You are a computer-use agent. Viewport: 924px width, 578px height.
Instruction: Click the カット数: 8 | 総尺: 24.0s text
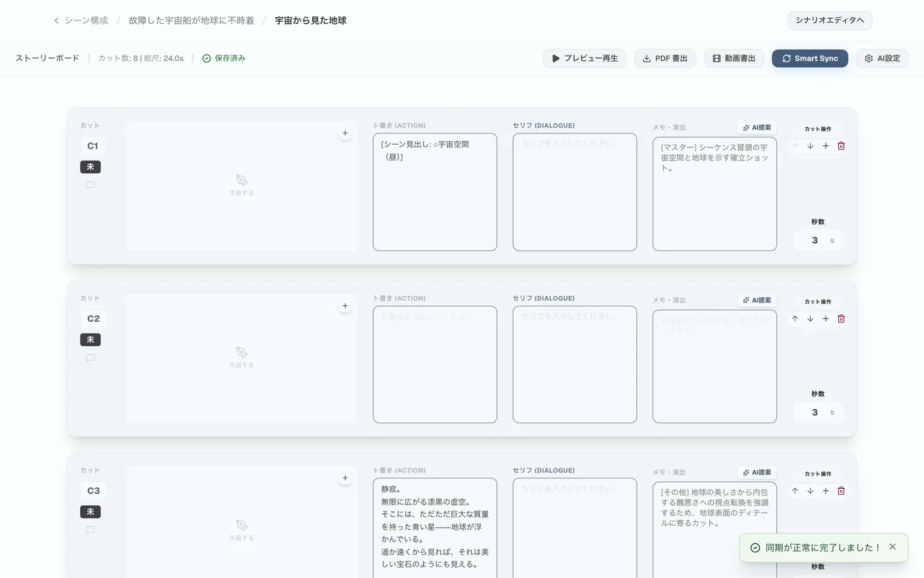click(x=141, y=58)
